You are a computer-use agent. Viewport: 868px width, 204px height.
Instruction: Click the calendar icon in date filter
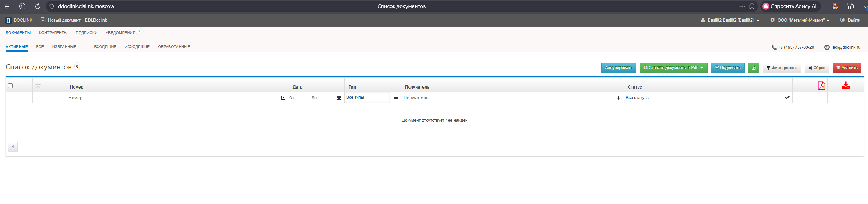339,98
